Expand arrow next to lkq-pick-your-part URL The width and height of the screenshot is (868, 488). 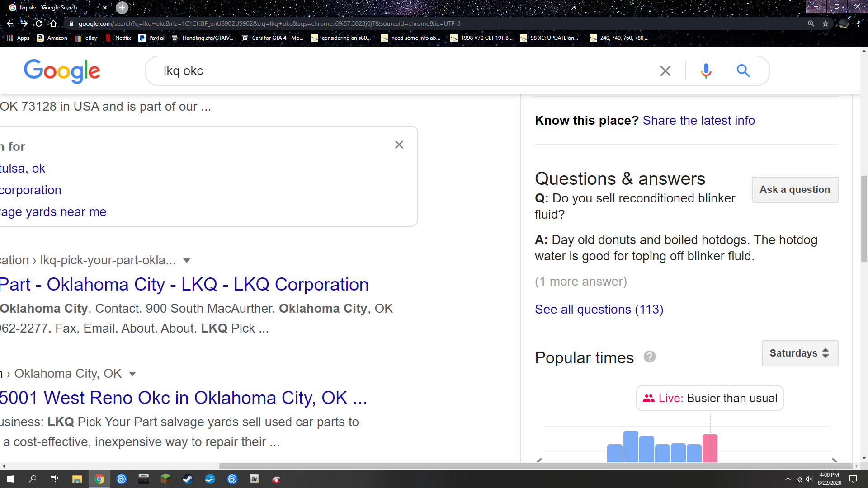pyautogui.click(x=187, y=261)
